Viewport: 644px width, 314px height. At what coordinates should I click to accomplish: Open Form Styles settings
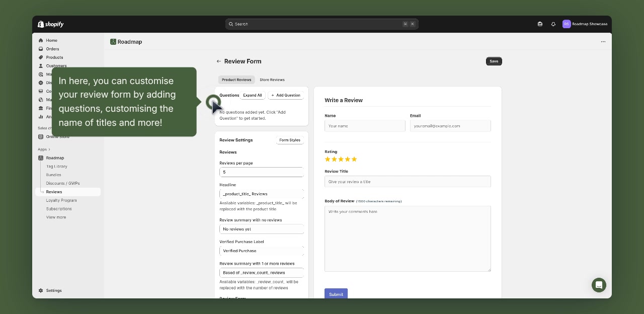289,140
